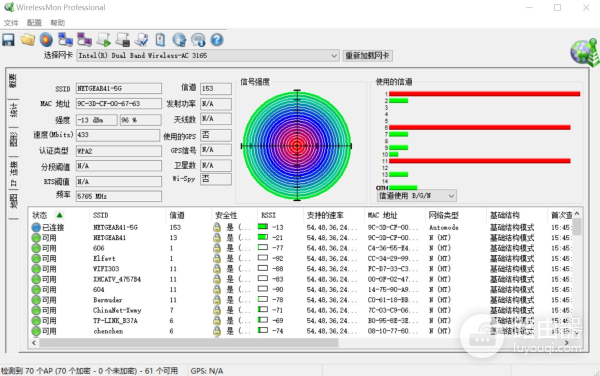Click the horizontal scrollbar under network list
This screenshot has height=376, width=600.
click(x=188, y=343)
